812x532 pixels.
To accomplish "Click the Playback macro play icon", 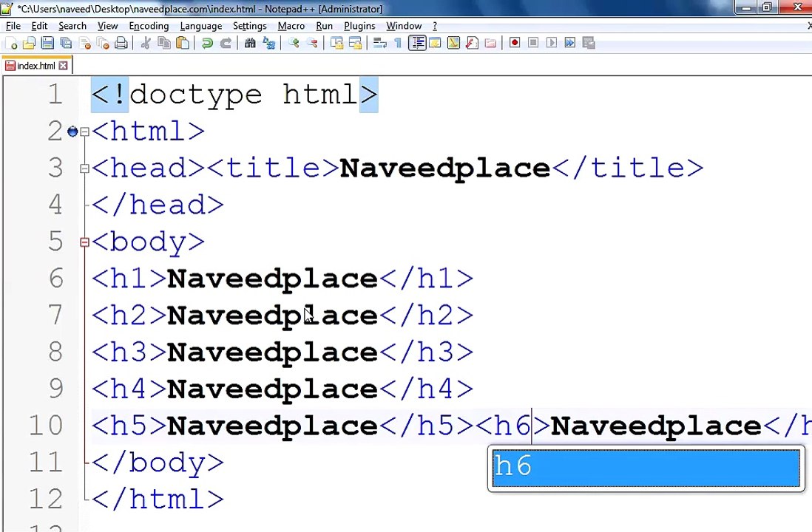I will click(x=552, y=43).
